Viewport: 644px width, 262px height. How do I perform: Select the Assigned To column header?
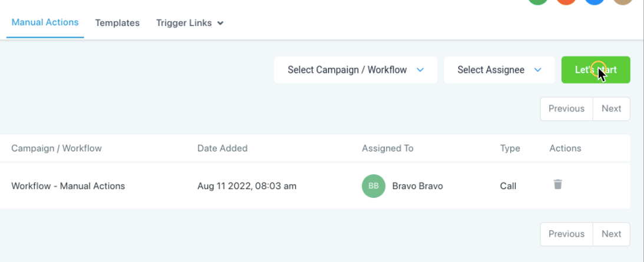tap(387, 148)
